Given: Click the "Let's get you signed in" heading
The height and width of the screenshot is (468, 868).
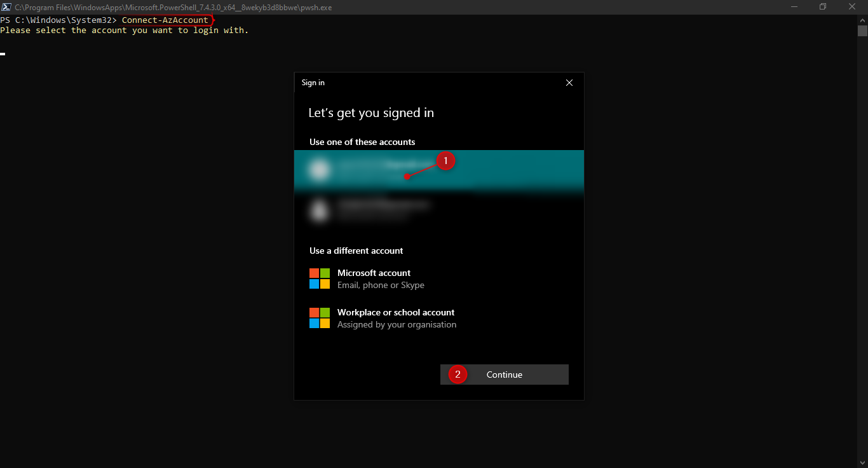Looking at the screenshot, I should coord(371,113).
